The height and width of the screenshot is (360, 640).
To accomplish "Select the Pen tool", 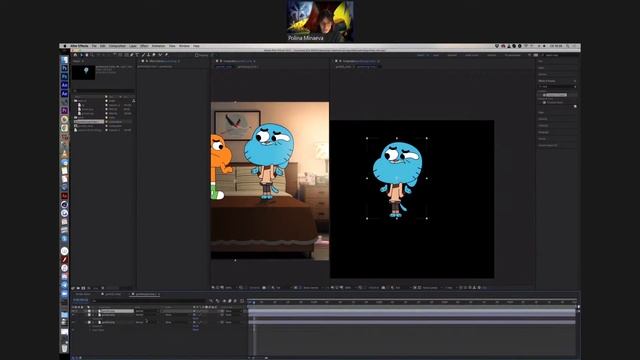I will click(131, 55).
